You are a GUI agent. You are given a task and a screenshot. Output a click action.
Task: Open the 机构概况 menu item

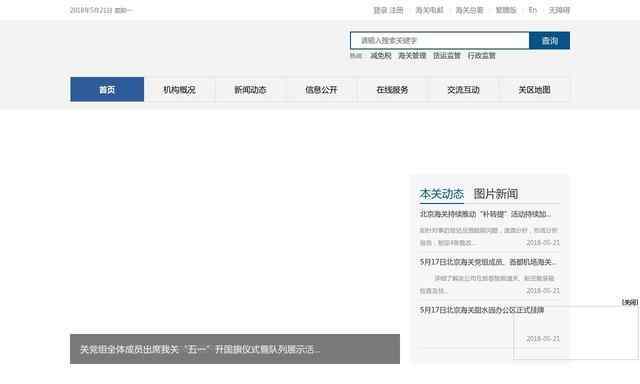point(180,89)
